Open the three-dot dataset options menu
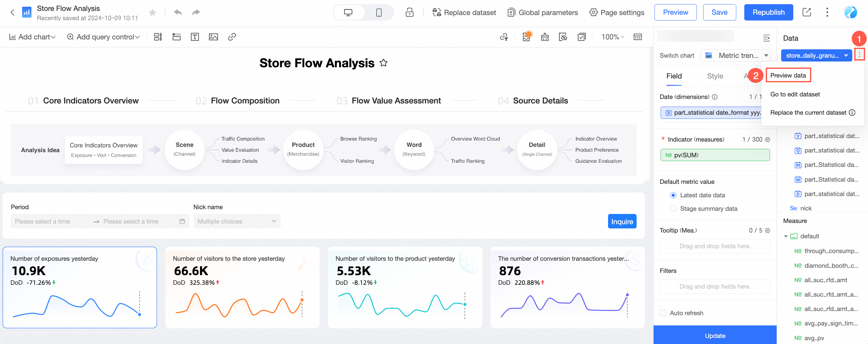 coord(859,55)
